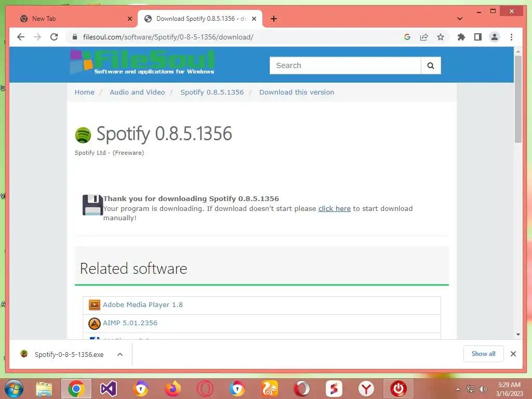
Task: Reload the FileSoul page
Action: [x=54, y=37]
